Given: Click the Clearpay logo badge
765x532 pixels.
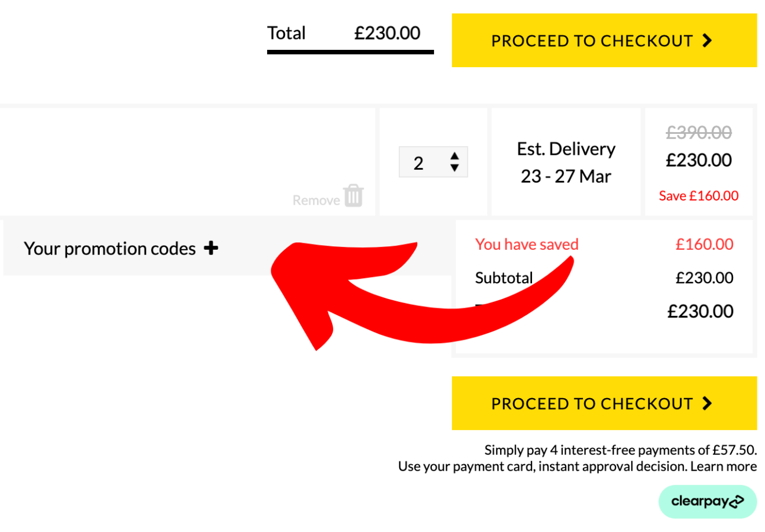Looking at the screenshot, I should point(707,501).
